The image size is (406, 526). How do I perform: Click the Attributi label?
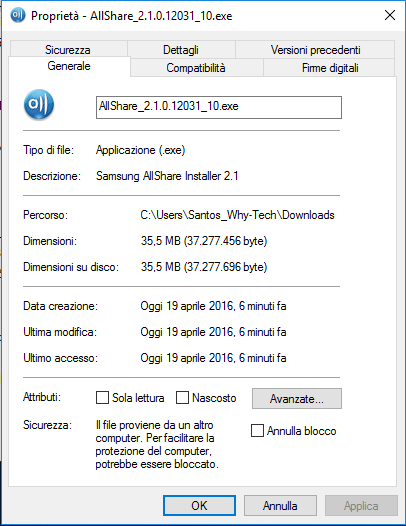pyautogui.click(x=42, y=397)
